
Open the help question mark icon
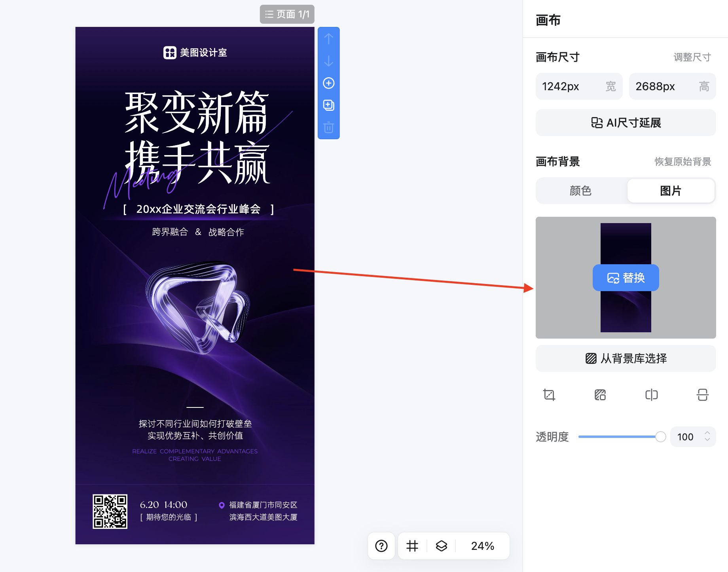[x=381, y=546]
